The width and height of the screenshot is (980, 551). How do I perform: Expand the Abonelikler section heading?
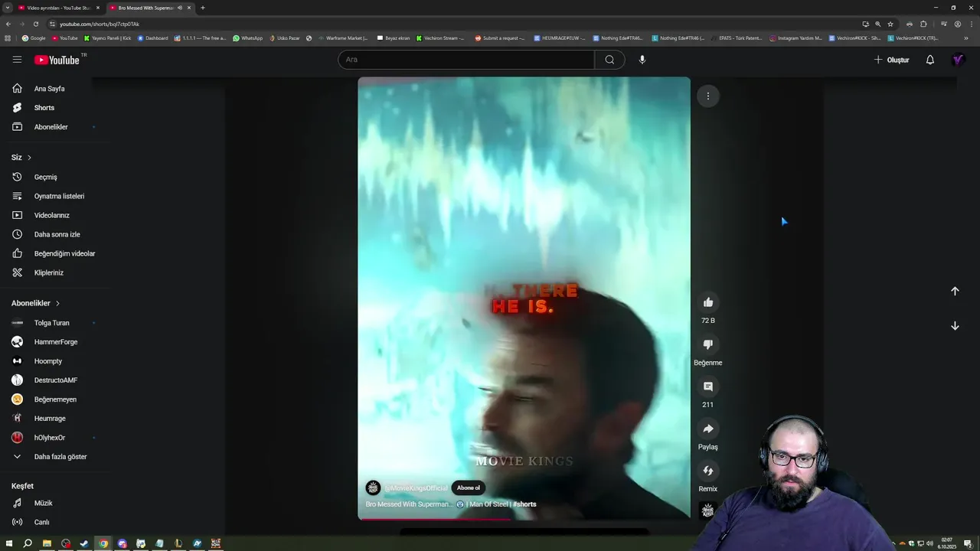(35, 303)
